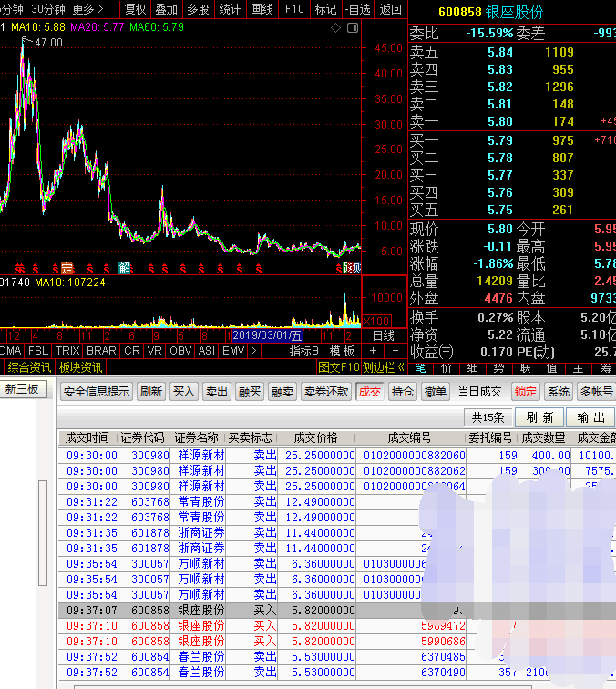Open 统计 statistics tool

click(x=230, y=9)
